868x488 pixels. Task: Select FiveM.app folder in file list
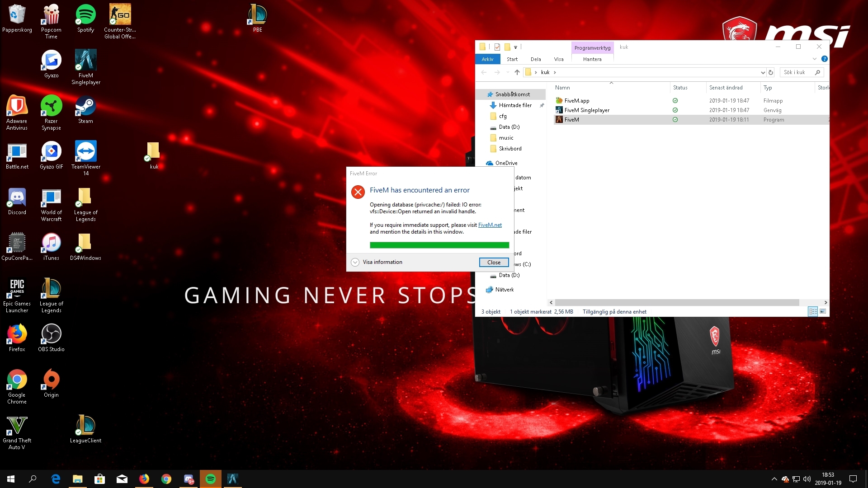[576, 101]
